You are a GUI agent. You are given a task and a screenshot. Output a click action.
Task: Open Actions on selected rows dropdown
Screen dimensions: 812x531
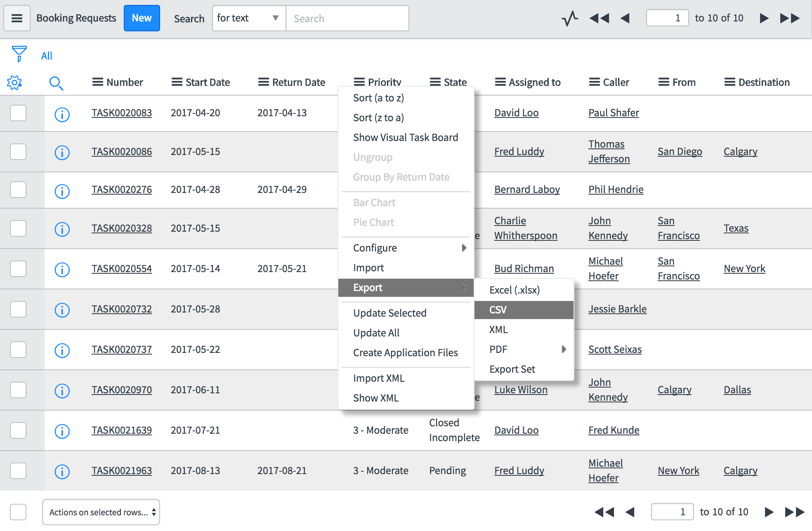tap(101, 512)
